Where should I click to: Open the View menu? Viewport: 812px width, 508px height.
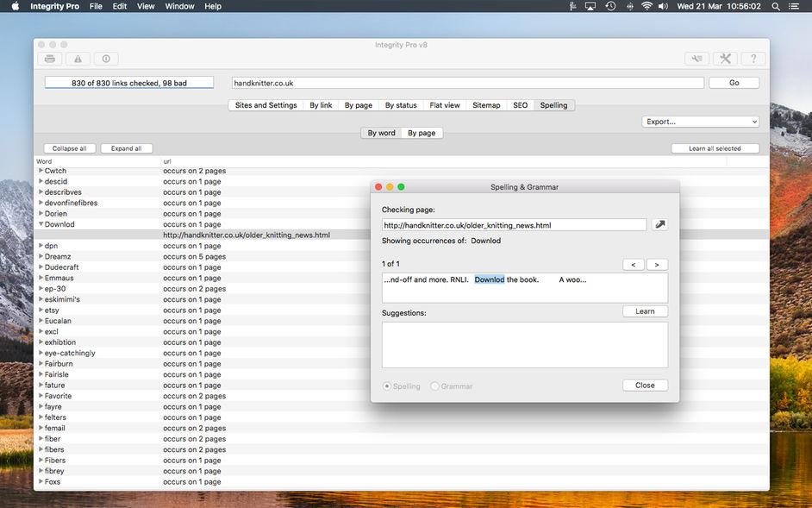click(x=146, y=6)
